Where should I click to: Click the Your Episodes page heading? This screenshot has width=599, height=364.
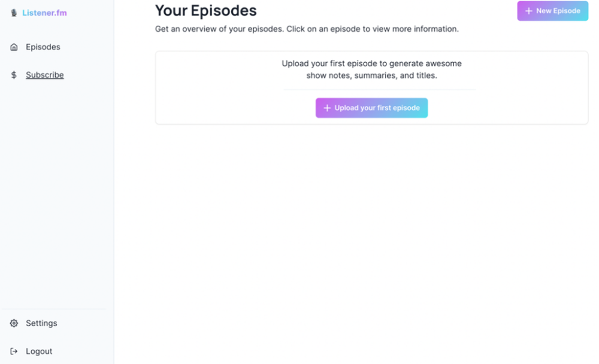point(205,10)
